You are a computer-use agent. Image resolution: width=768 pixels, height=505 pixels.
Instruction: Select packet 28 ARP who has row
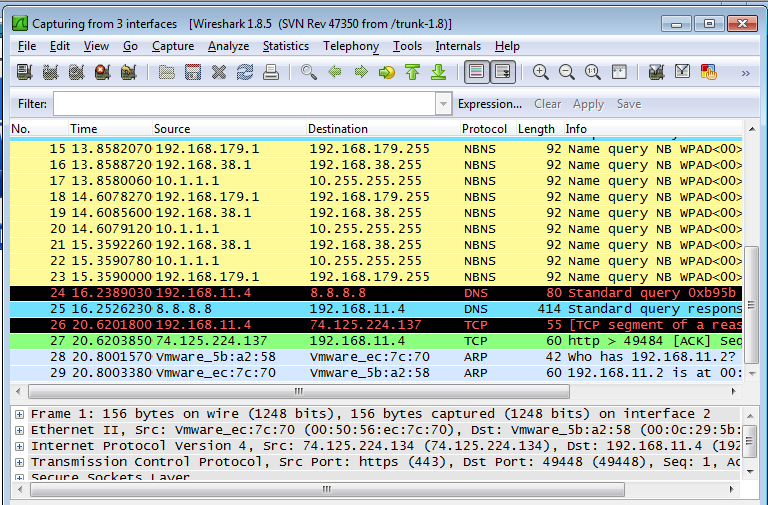click(376, 357)
